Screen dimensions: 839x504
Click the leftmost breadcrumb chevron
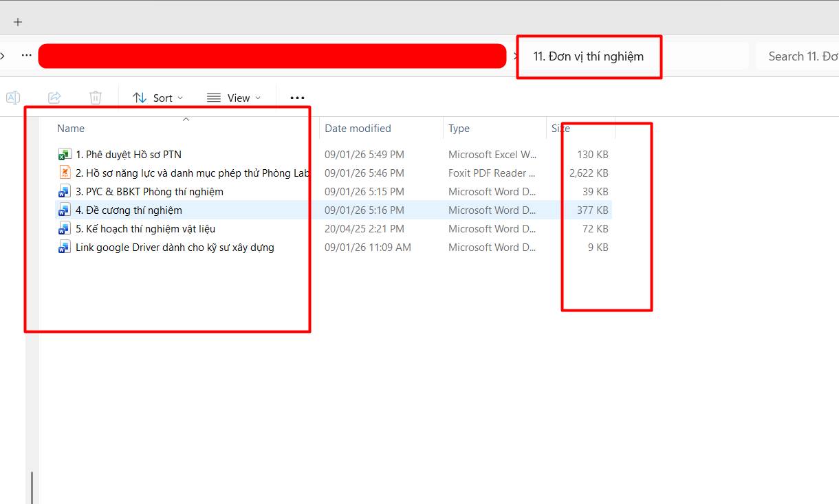click(3, 56)
